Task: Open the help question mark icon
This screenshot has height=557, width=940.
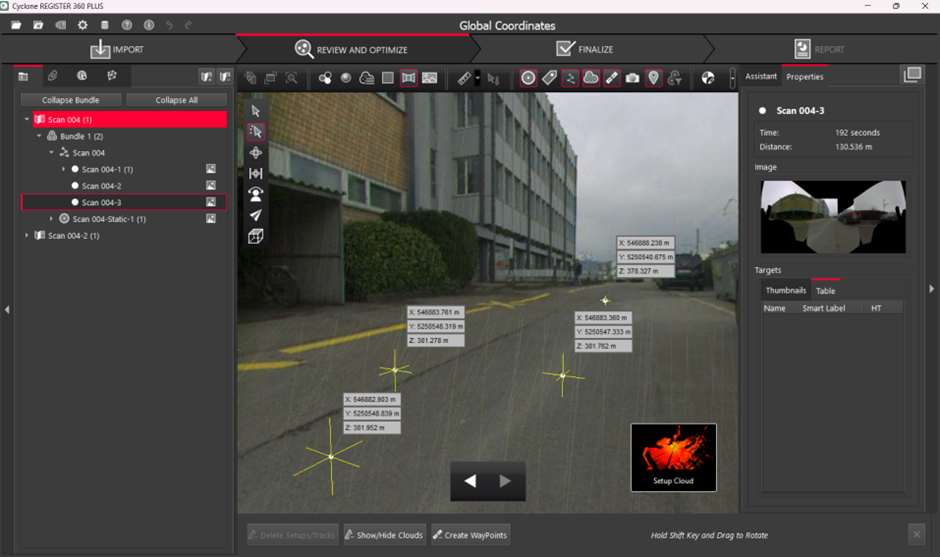Action: pyautogui.click(x=126, y=25)
